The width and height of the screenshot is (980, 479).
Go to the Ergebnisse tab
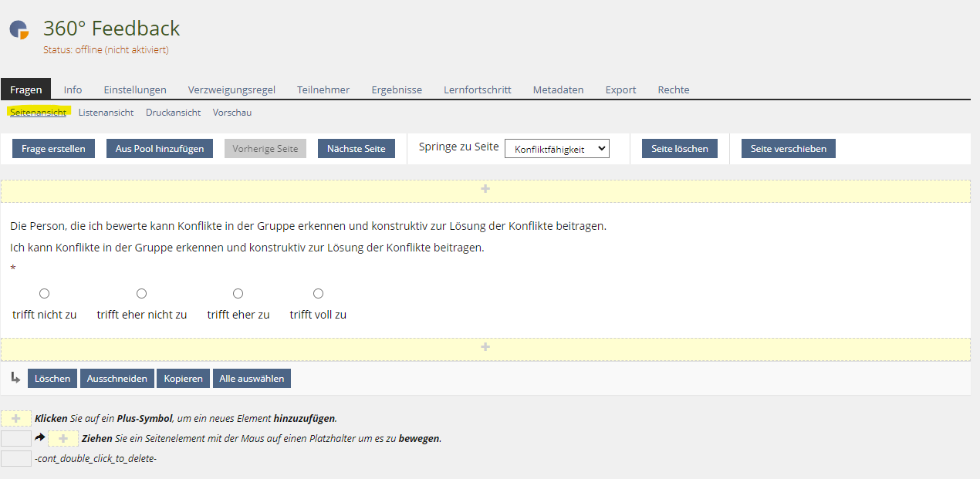(397, 89)
